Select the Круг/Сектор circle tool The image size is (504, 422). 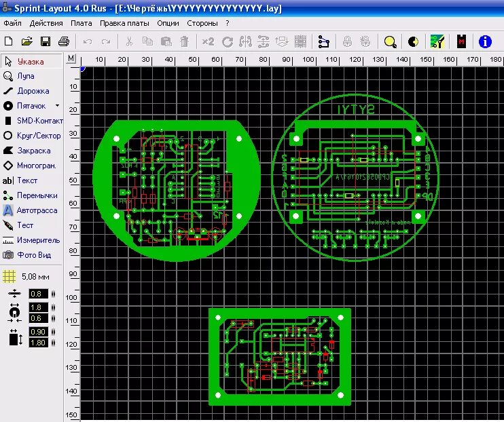pyautogui.click(x=31, y=136)
